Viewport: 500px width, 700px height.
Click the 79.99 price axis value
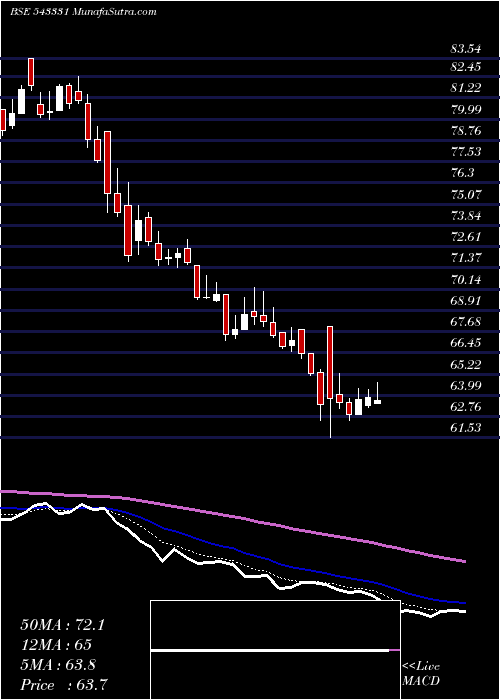coord(466,109)
